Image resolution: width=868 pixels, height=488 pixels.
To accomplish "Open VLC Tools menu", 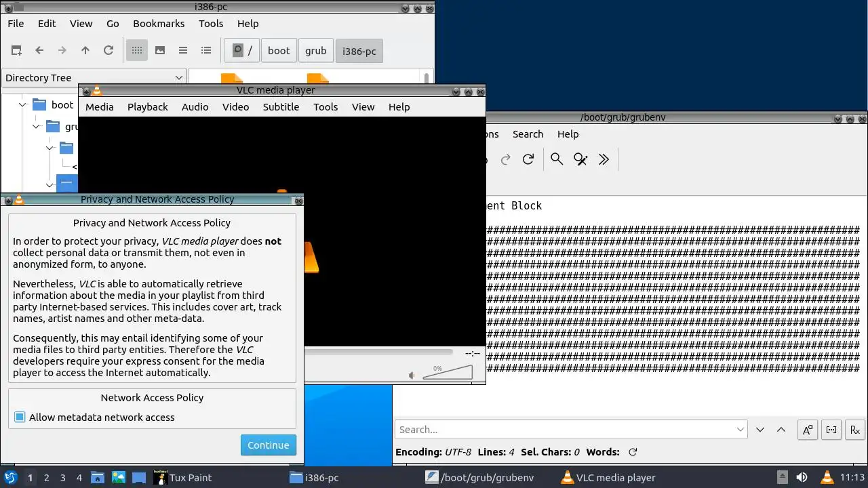I will click(325, 106).
